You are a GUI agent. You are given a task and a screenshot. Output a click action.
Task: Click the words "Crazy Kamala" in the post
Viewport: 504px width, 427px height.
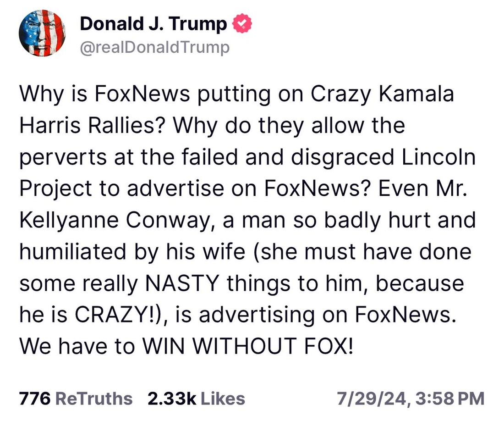point(382,94)
